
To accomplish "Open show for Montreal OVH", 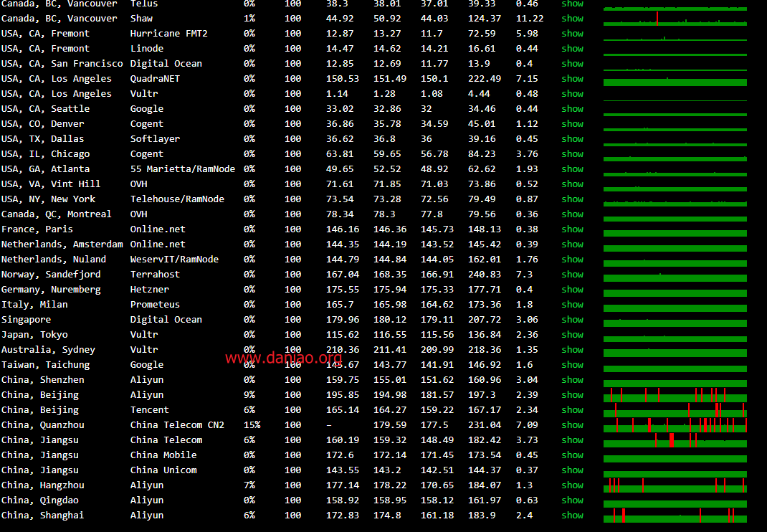I will [x=572, y=214].
